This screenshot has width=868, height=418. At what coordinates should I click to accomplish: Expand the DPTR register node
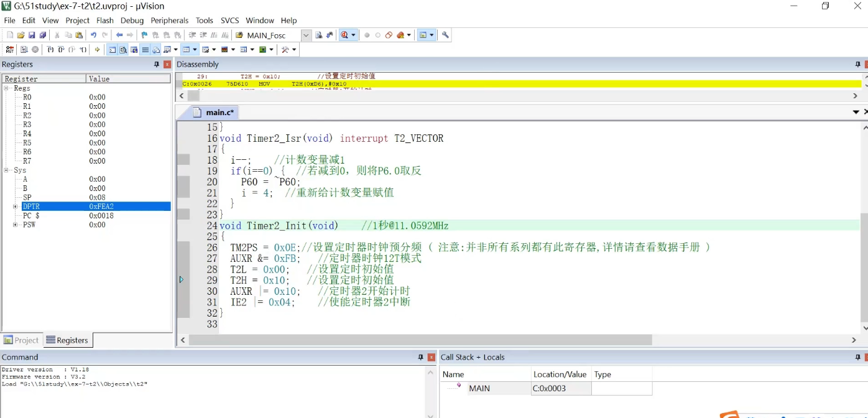coord(16,207)
